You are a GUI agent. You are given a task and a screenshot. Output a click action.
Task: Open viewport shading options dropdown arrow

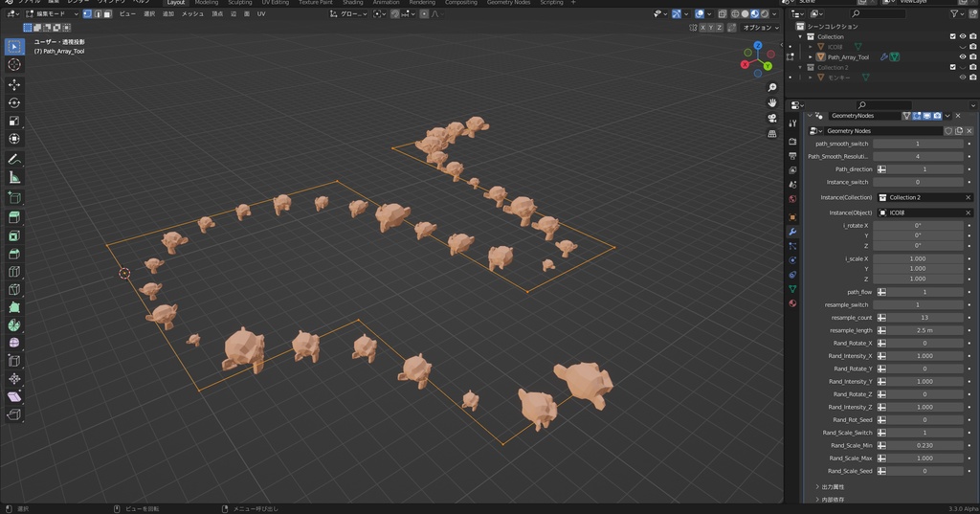[x=774, y=13]
